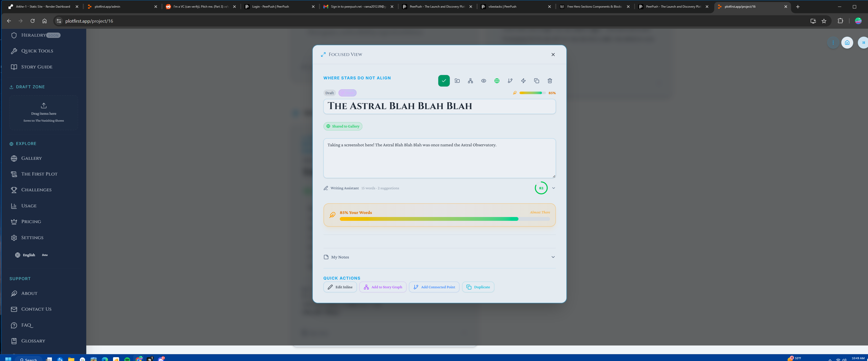Viewport: 868px width, 361px height.
Task: Click the Add to Story Graph button
Action: pos(383,287)
